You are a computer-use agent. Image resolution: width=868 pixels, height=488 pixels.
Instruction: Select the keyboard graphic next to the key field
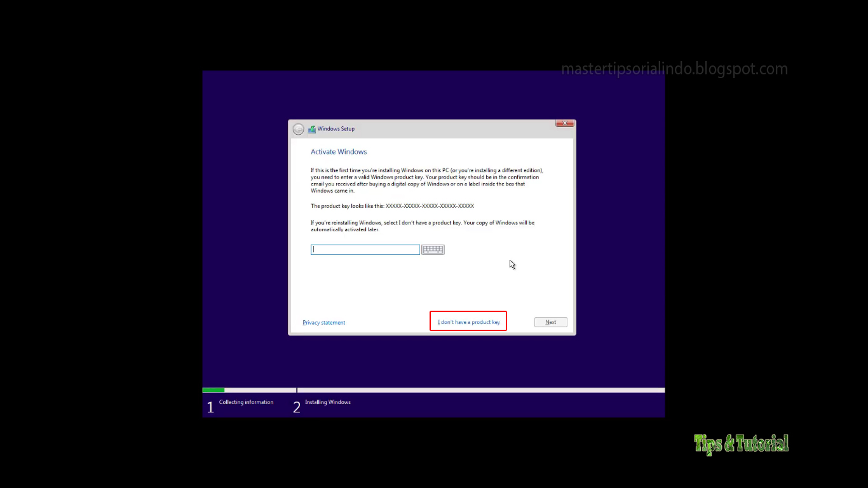433,249
